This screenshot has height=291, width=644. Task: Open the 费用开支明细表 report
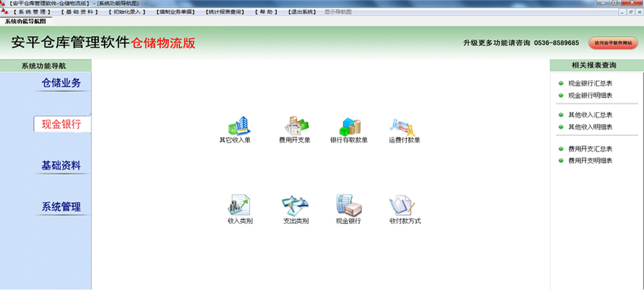590,160
